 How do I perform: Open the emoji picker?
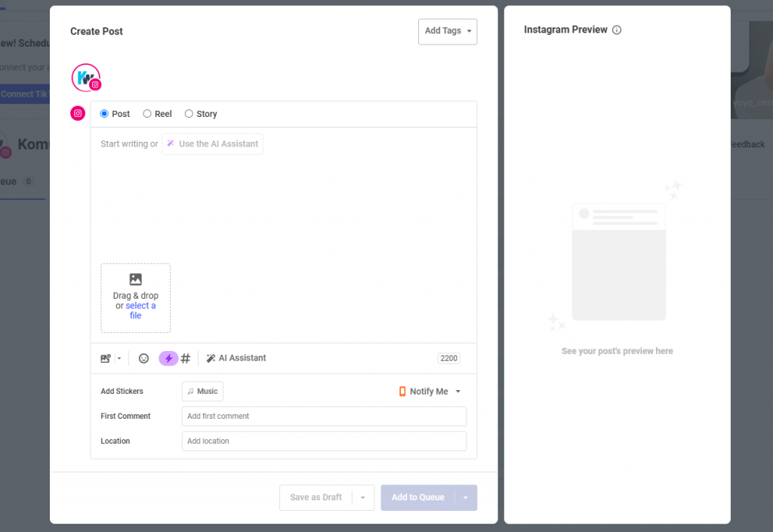coord(143,358)
